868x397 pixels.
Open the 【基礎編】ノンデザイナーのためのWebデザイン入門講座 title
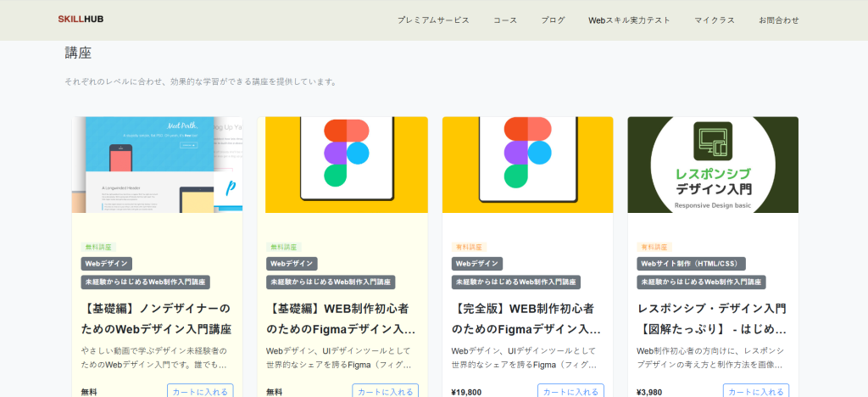(157, 318)
